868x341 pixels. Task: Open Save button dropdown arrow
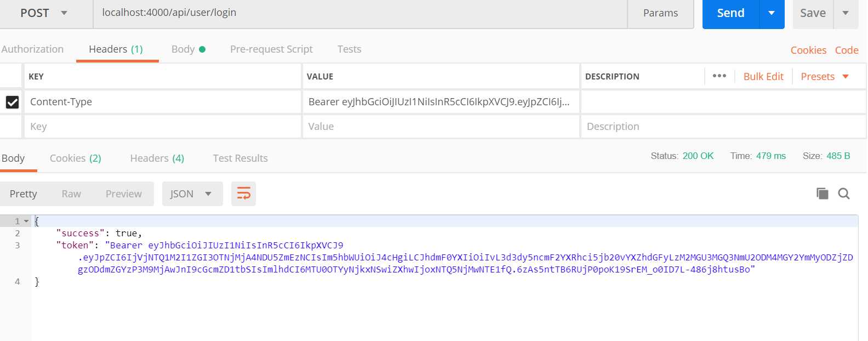846,13
